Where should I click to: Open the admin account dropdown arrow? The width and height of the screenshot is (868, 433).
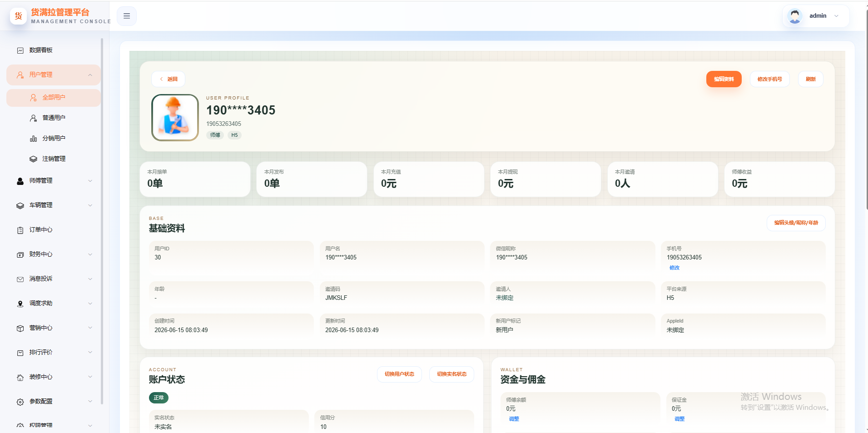point(836,16)
